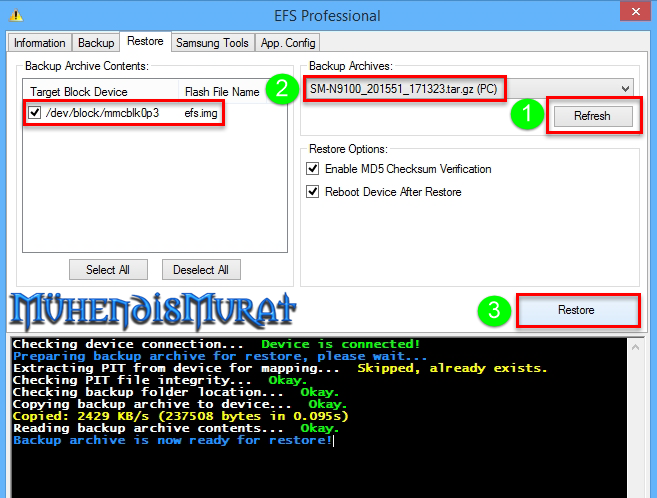Click the Restore button
This screenshot has width=657, height=498.
[x=576, y=310]
